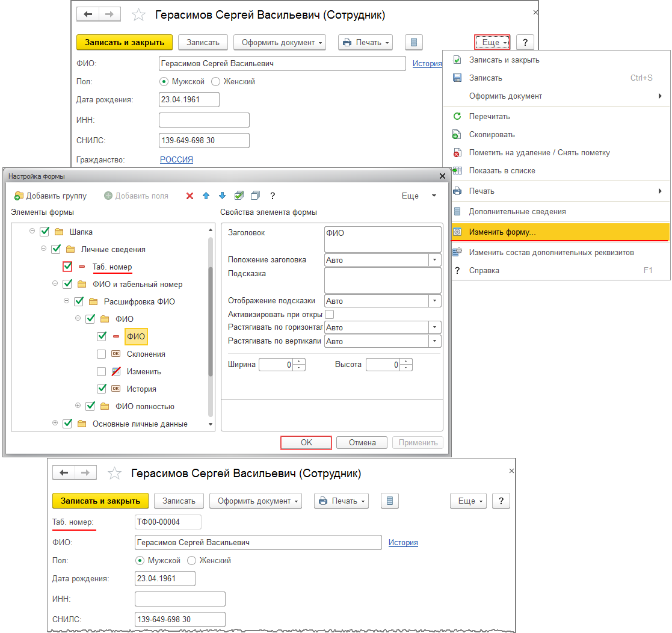Screen dimensions: 672x633
Task: Close the Настройка формы dialog
Action: 442,176
